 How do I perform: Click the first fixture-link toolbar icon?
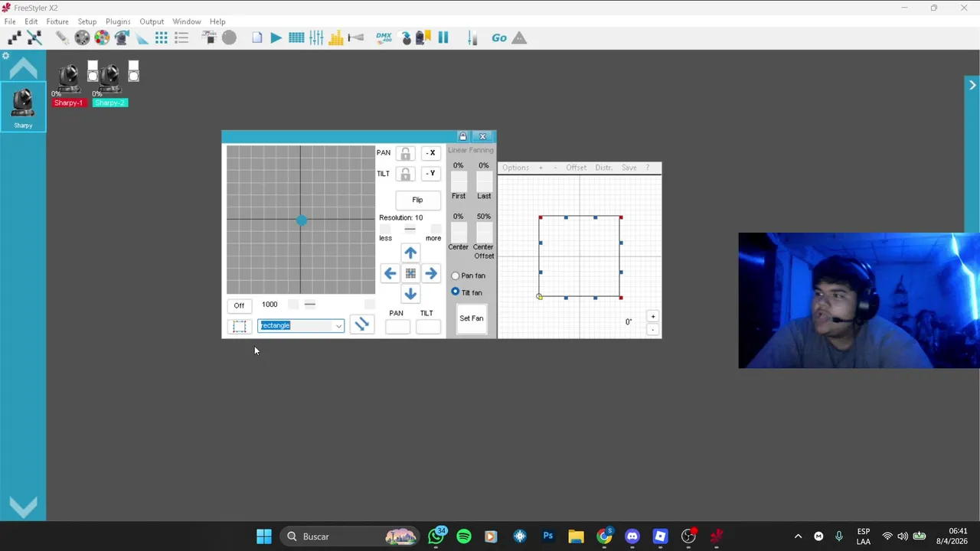click(15, 37)
